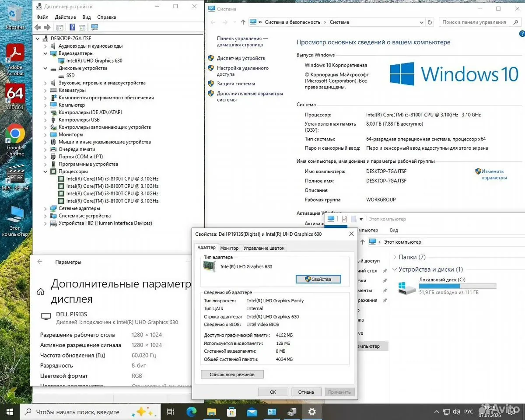Open Действие menu in Device Manager

coord(66,17)
